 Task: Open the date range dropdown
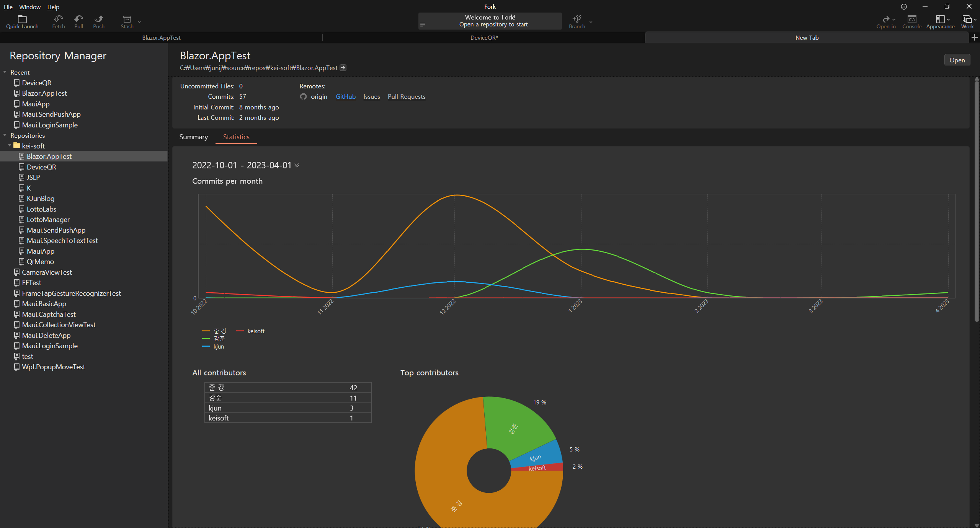[297, 165]
